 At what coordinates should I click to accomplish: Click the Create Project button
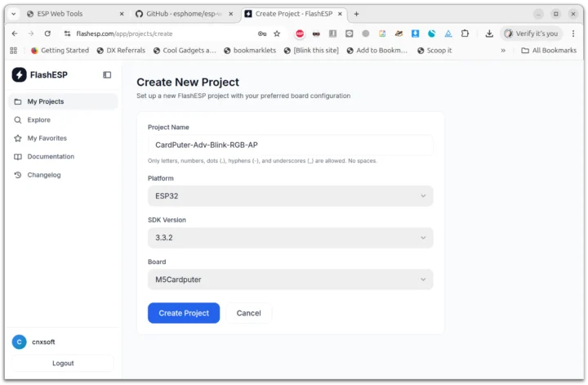(x=184, y=313)
